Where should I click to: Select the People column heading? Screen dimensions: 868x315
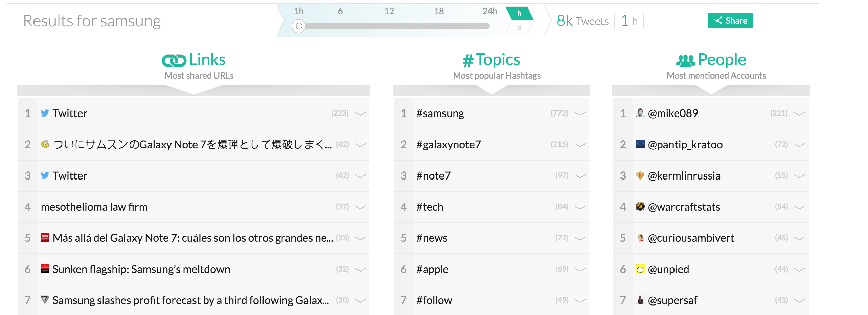[722, 60]
